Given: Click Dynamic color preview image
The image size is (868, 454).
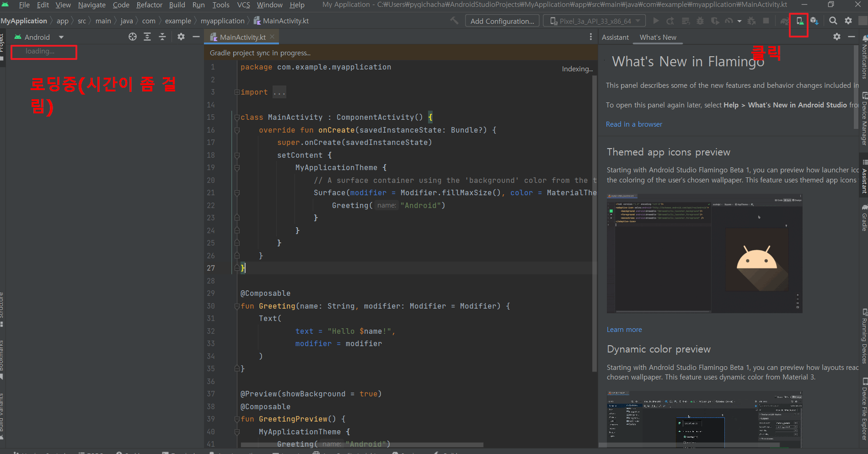Looking at the screenshot, I should (x=704, y=419).
